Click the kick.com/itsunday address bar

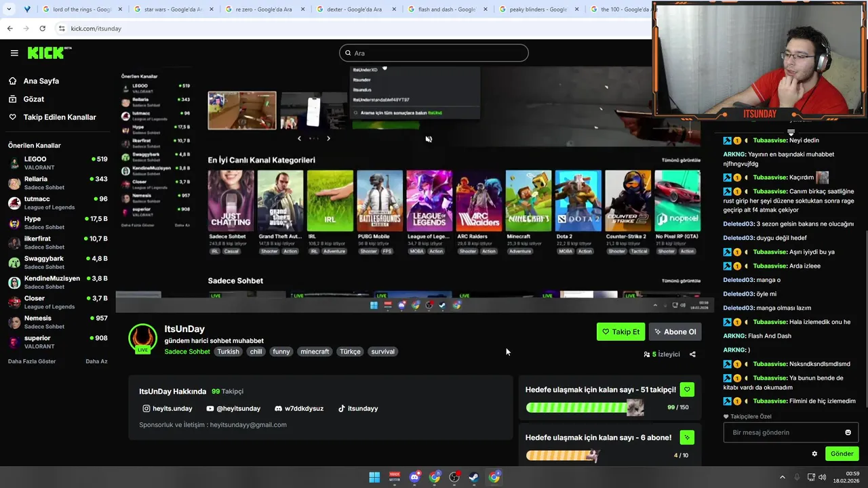(353, 28)
